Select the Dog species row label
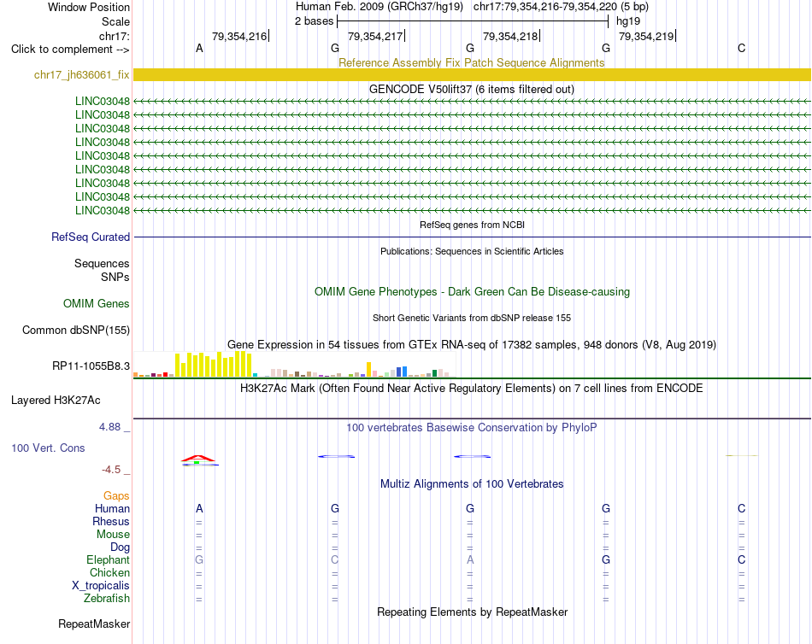 [x=120, y=547]
